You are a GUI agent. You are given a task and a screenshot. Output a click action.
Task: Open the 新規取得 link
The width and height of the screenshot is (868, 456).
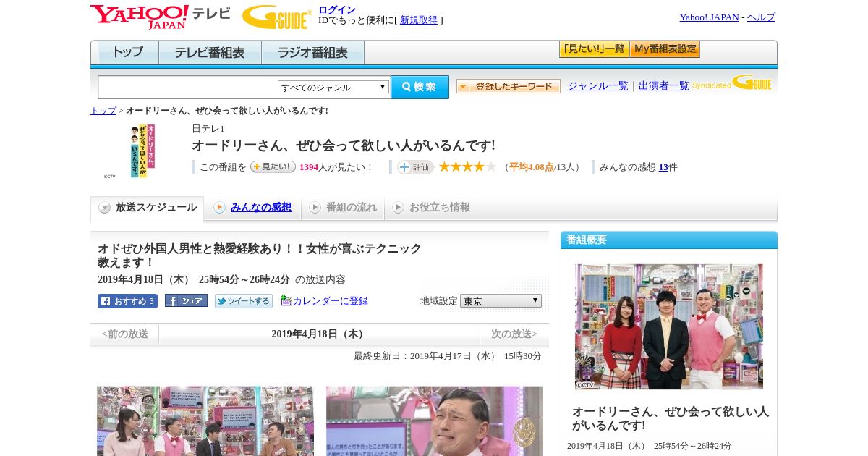click(419, 20)
